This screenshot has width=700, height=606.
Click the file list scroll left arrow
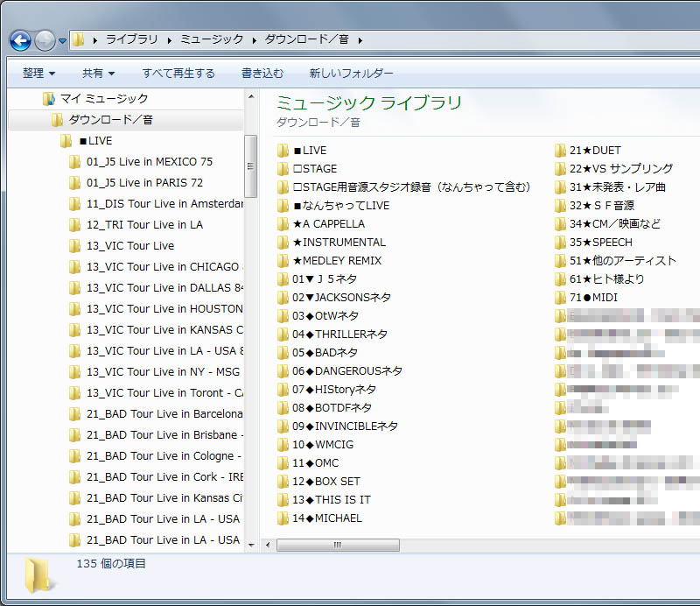coord(268,545)
